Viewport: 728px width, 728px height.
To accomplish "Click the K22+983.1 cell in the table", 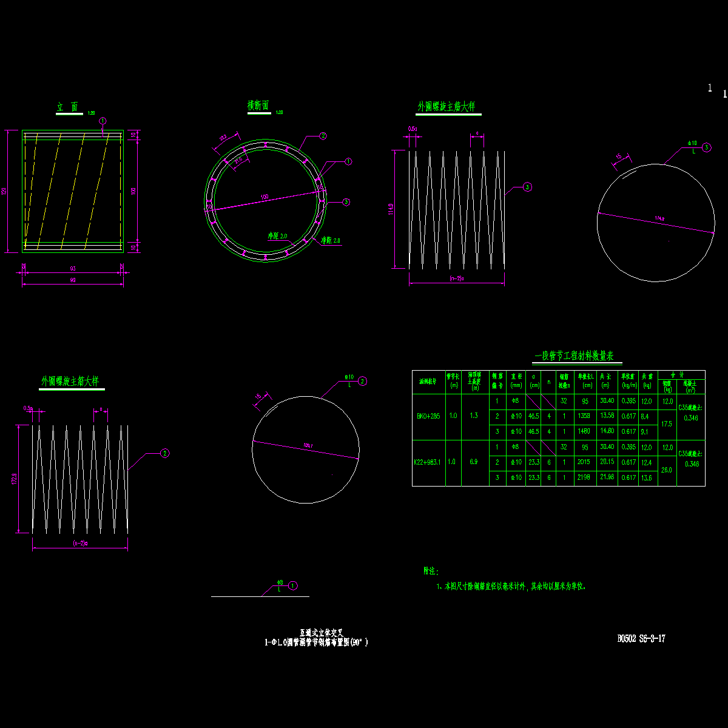I will point(428,462).
